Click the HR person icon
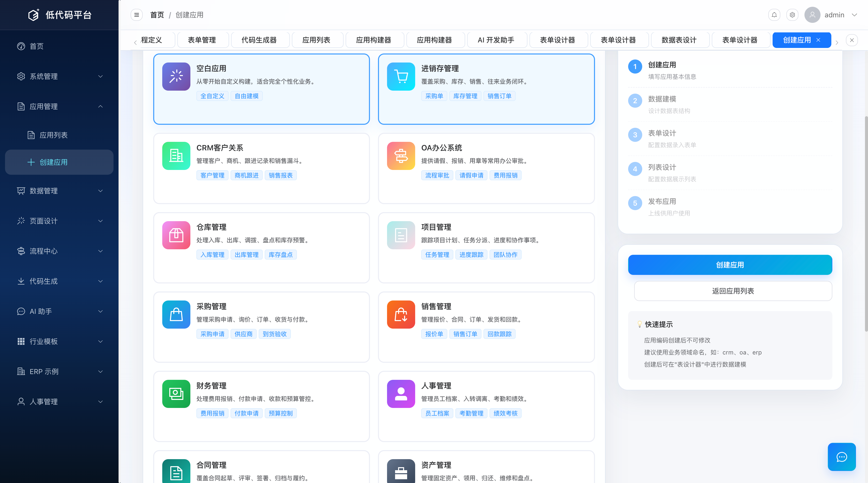 pos(401,394)
